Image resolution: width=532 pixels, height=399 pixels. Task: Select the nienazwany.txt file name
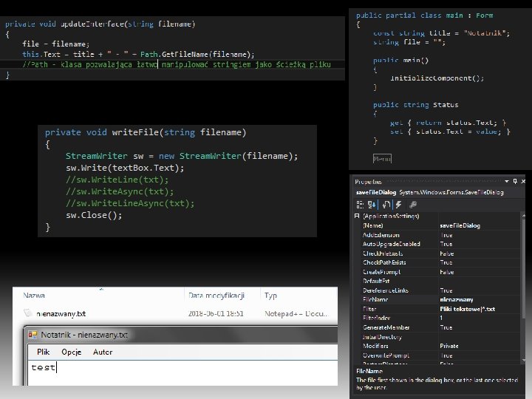click(x=61, y=314)
